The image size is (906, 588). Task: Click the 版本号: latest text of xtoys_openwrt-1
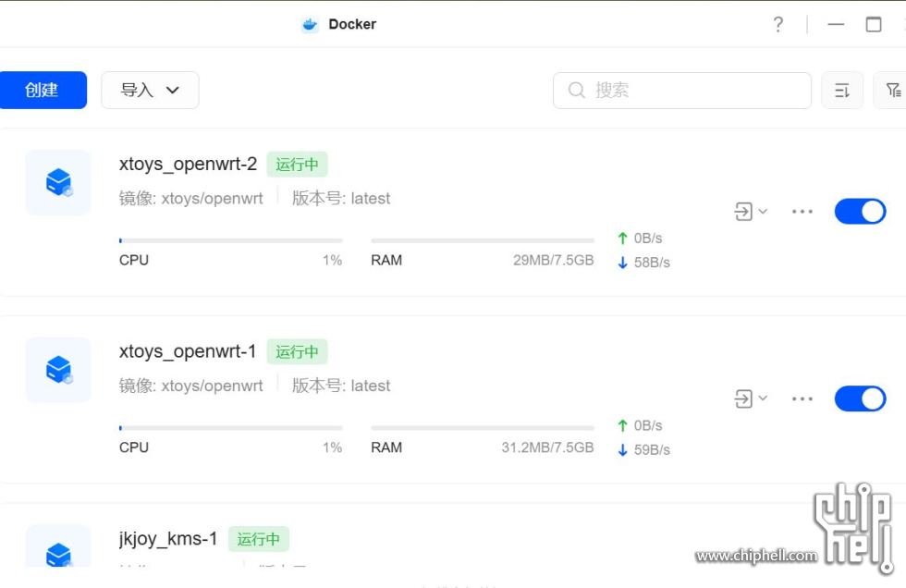point(341,386)
